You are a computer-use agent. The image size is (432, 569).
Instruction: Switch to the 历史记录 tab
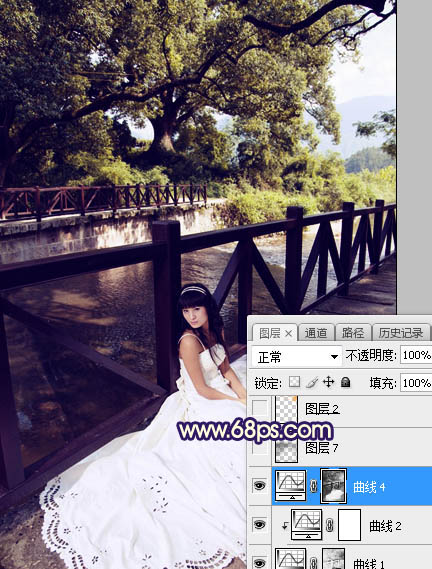[401, 333]
